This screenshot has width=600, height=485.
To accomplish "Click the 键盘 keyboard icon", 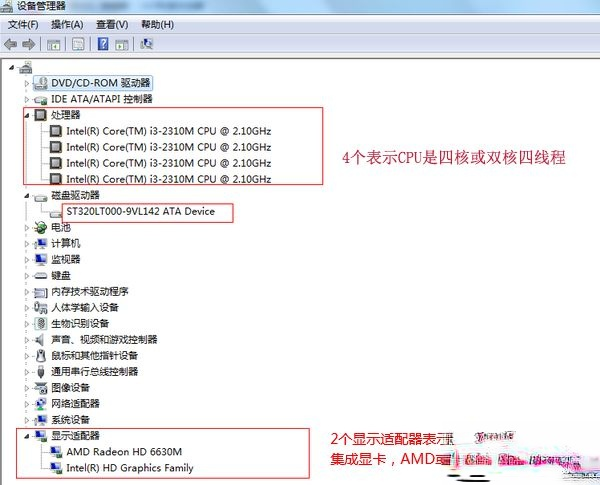I will (40, 276).
